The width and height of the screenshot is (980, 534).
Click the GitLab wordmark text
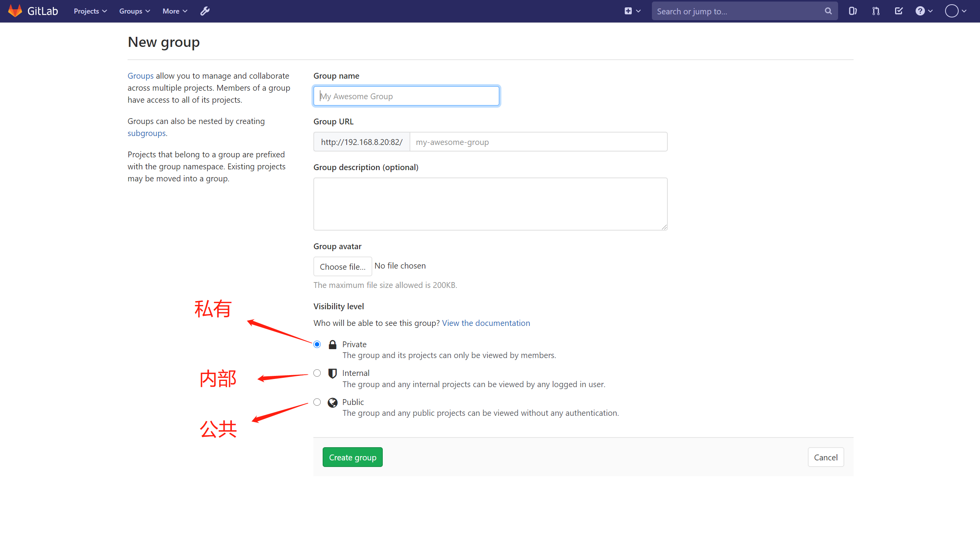(x=43, y=11)
